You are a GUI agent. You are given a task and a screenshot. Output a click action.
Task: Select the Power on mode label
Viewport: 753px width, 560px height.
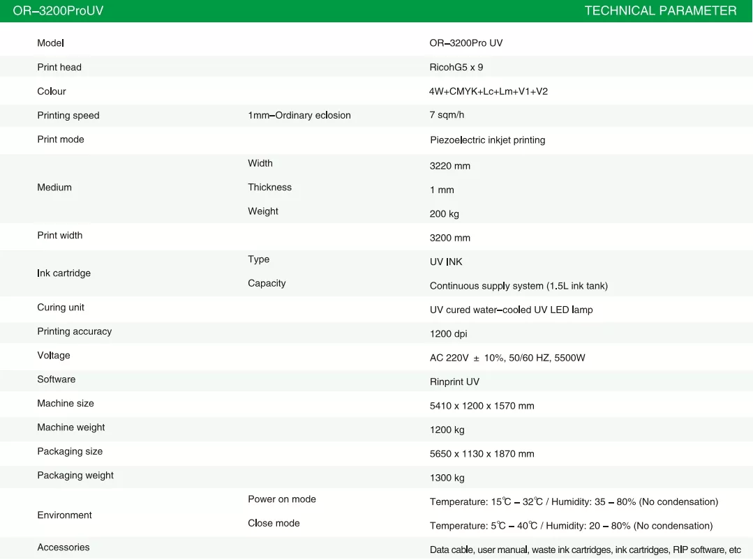click(282, 499)
